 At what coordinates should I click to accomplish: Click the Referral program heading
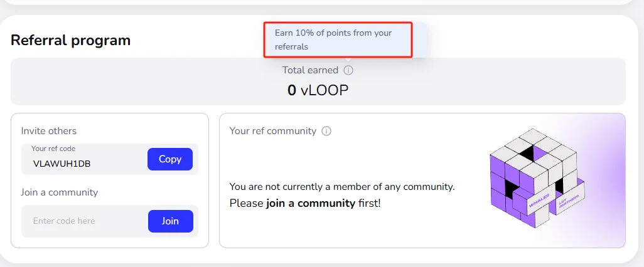tap(71, 40)
